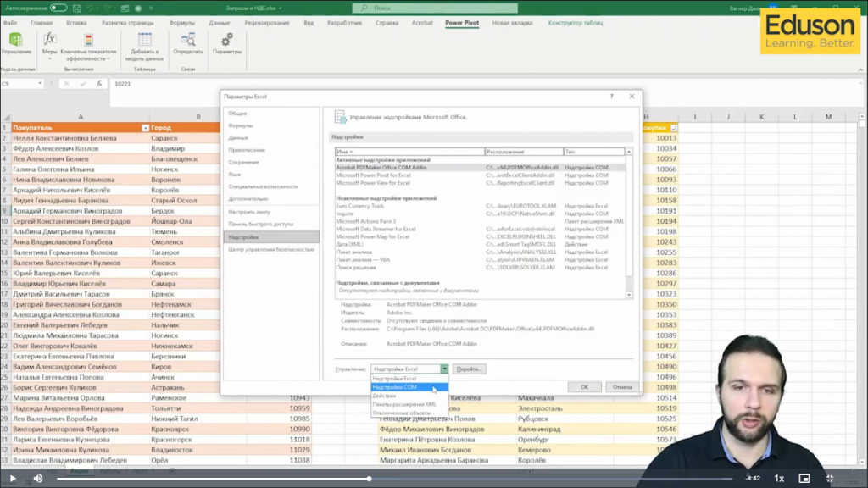Switch to Разработчик ribbon tab
The width and height of the screenshot is (868, 488).
(344, 23)
